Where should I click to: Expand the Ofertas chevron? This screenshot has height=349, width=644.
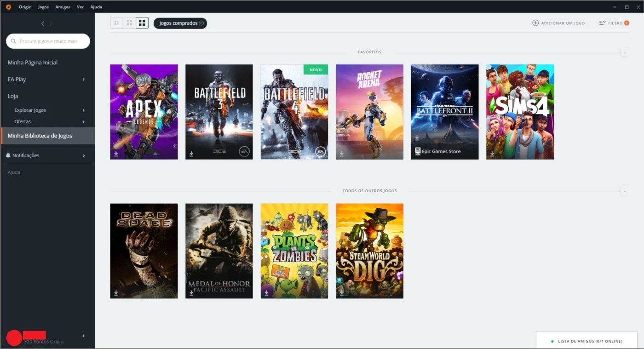tap(84, 122)
